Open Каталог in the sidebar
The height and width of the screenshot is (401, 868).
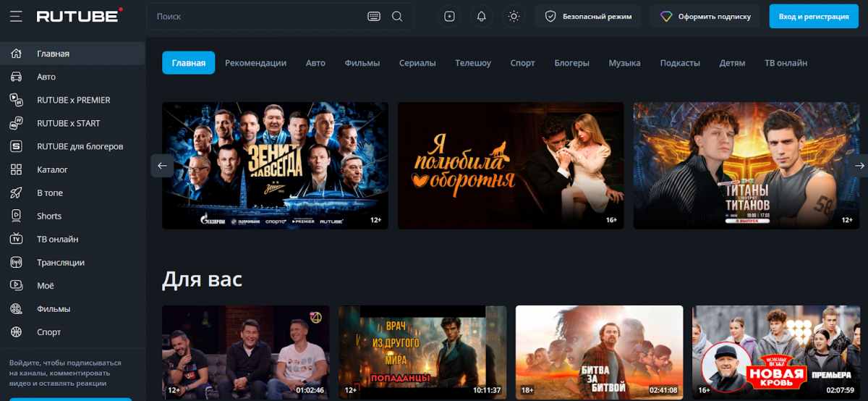point(52,169)
